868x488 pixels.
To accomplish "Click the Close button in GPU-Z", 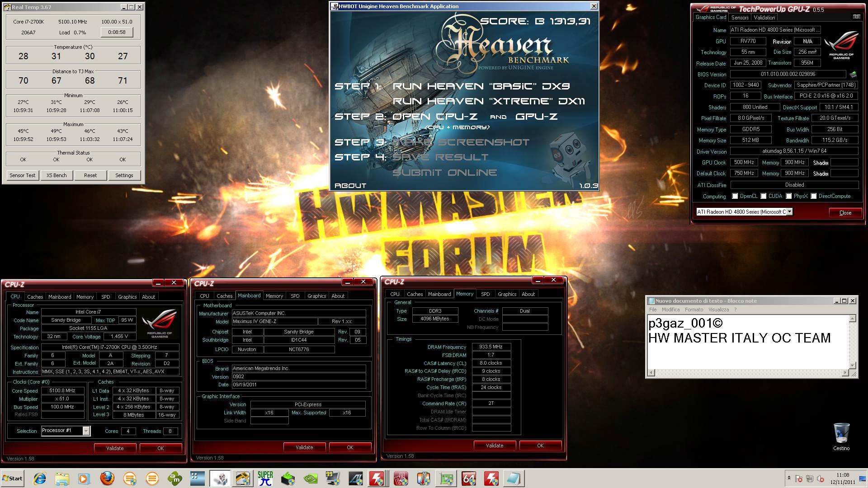I will 845,212.
